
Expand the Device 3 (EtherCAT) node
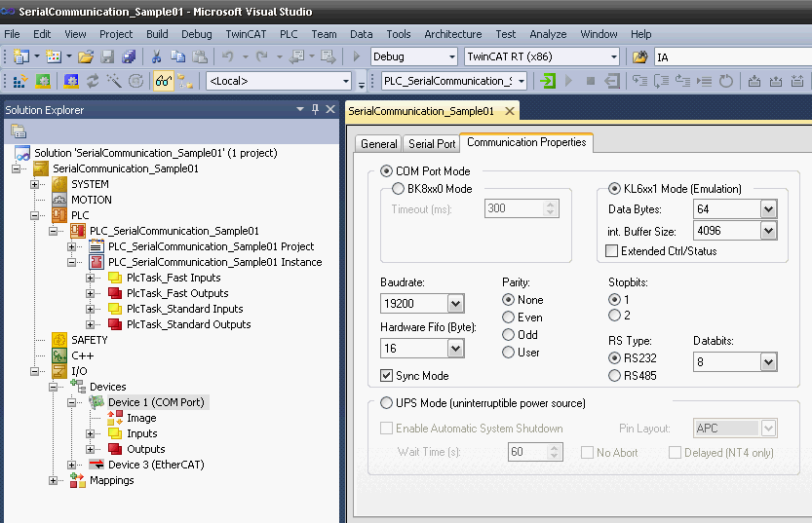coord(71,466)
